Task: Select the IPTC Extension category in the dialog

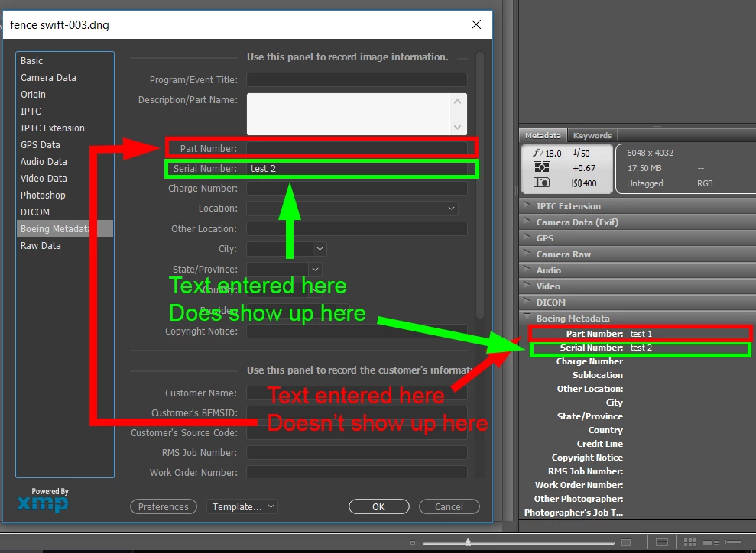Action: pyautogui.click(x=65, y=128)
